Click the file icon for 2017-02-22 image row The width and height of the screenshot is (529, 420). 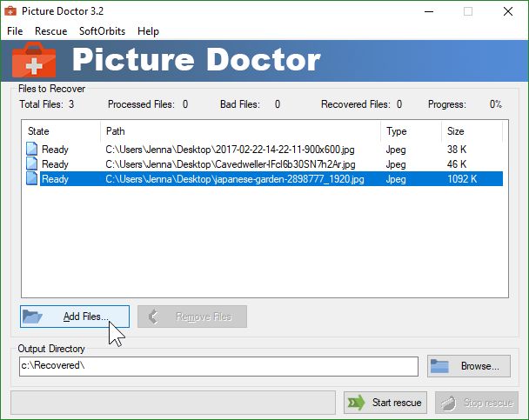pos(32,150)
